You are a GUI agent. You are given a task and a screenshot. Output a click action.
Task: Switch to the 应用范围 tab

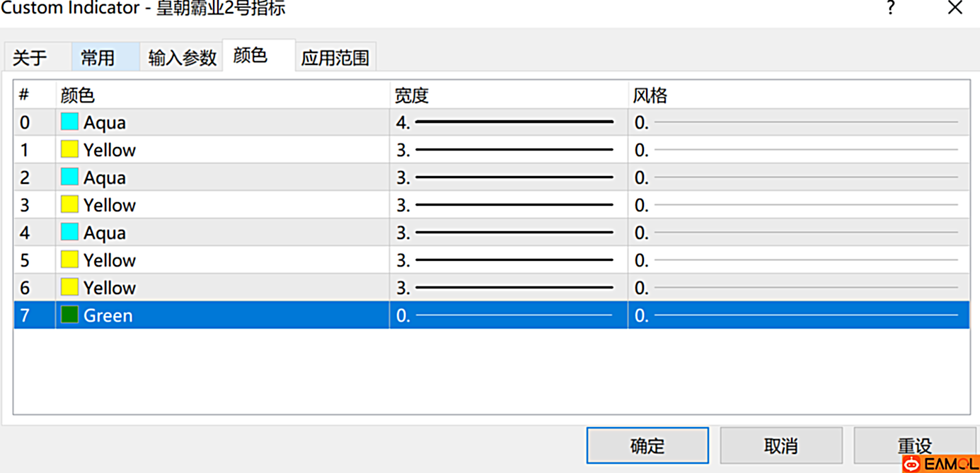pyautogui.click(x=335, y=58)
